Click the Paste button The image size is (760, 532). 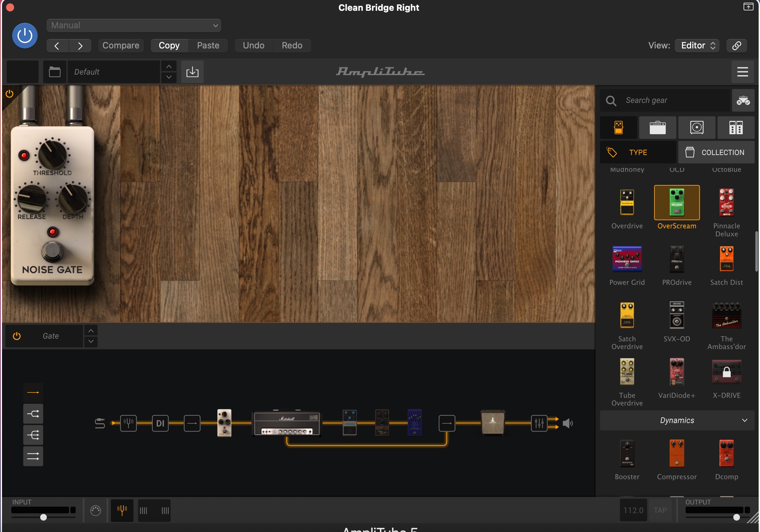208,46
